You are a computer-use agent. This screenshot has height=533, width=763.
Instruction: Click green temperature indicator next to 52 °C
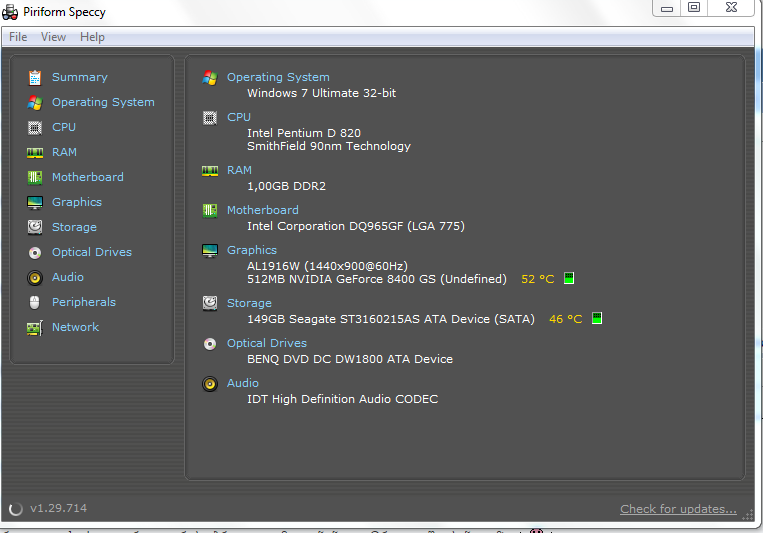click(x=568, y=278)
